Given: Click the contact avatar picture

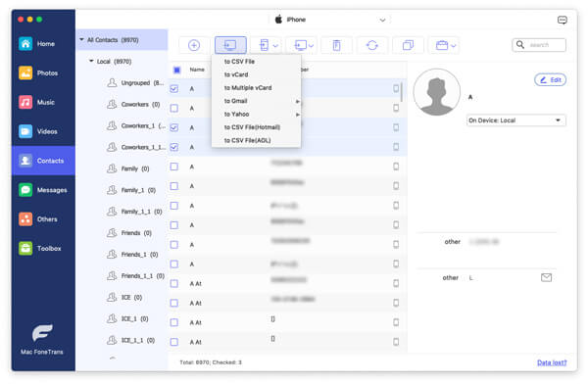Looking at the screenshot, I should [436, 92].
